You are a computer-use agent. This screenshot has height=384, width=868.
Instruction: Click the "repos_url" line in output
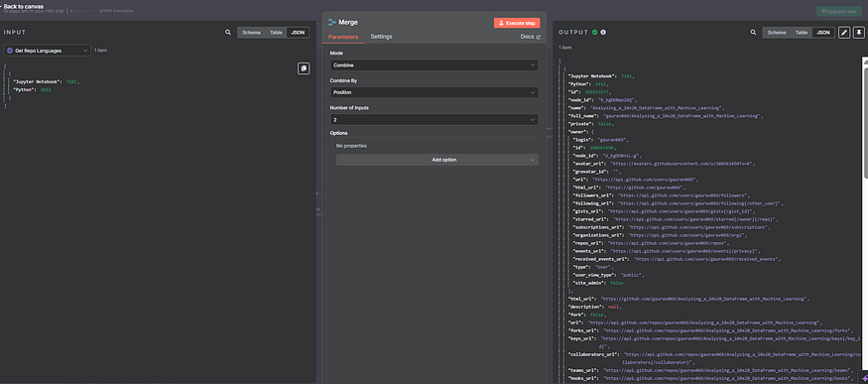(652, 243)
